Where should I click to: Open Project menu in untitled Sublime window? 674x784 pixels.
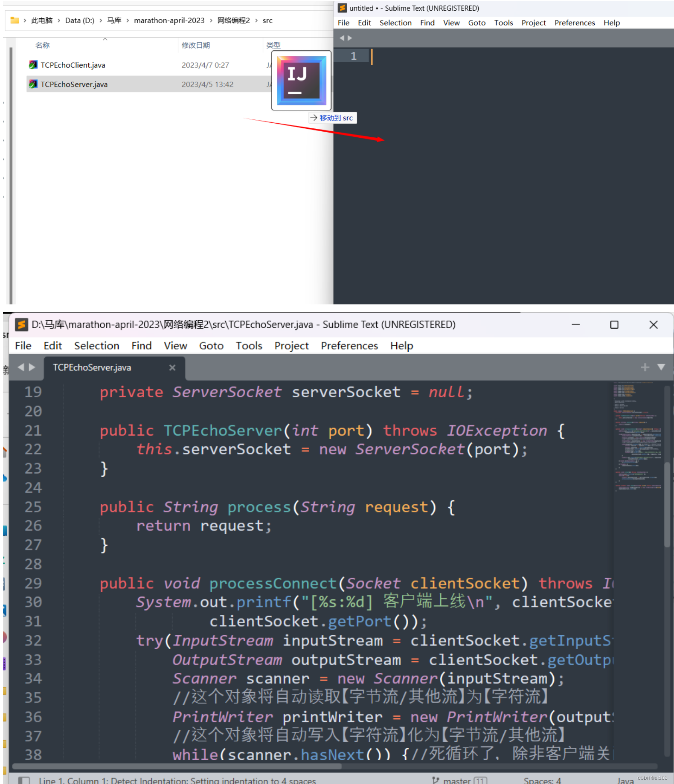[x=533, y=23]
